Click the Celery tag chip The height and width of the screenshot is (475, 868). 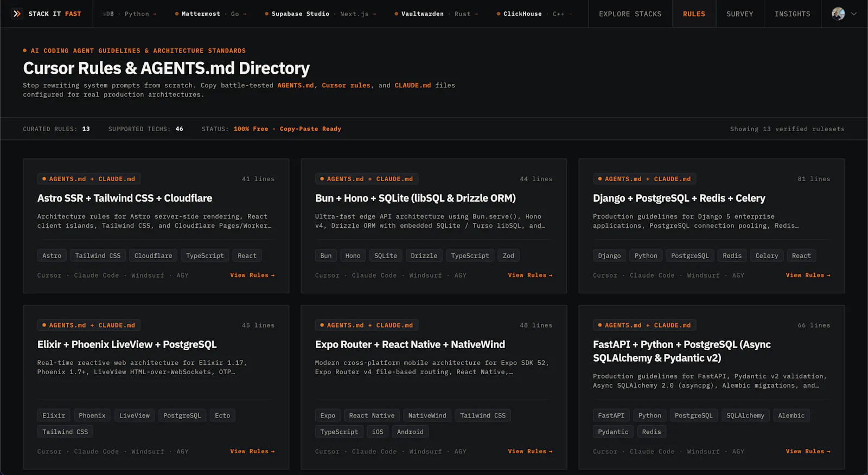[x=767, y=256]
